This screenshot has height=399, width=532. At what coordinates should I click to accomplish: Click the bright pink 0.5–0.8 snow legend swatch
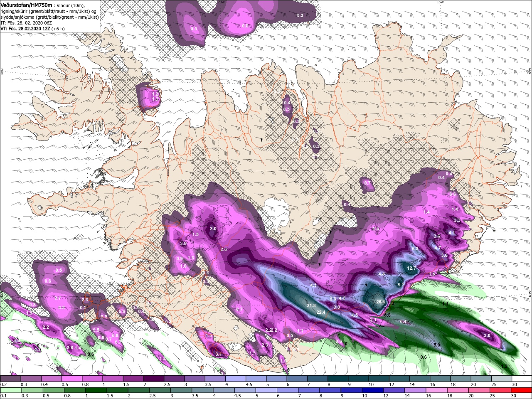pyautogui.click(x=72, y=379)
